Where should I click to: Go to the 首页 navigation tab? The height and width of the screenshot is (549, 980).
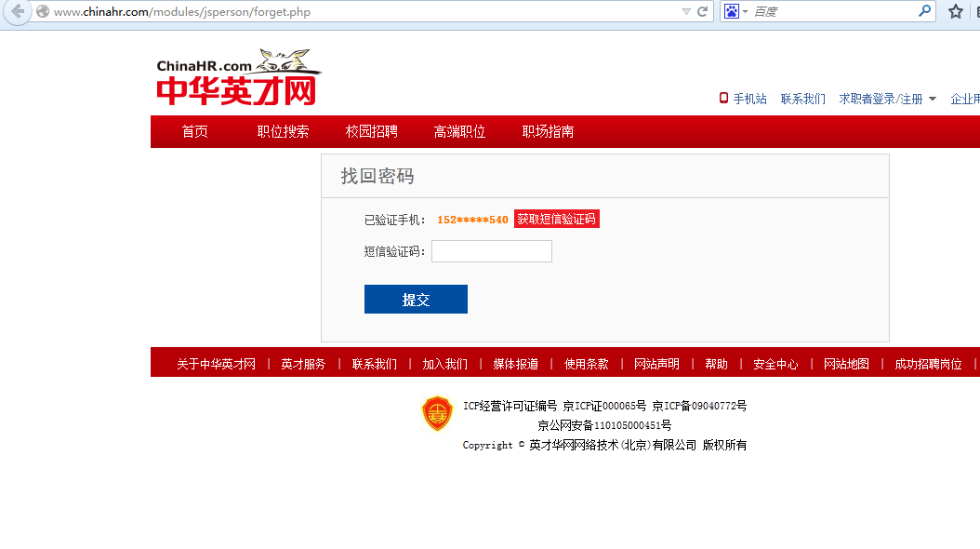pyautogui.click(x=194, y=131)
